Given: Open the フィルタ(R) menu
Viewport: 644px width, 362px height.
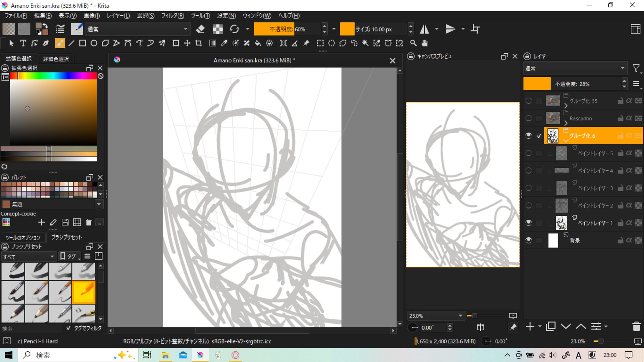Looking at the screenshot, I should pos(172,16).
